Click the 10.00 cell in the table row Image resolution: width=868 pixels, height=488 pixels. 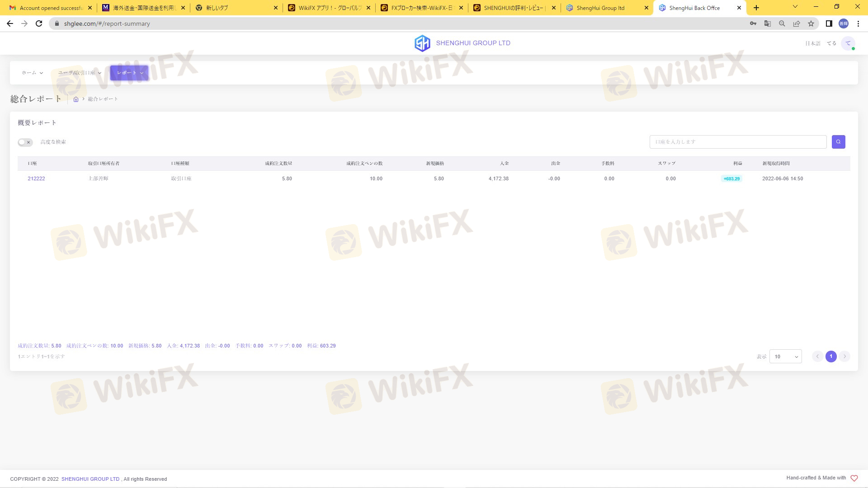pyautogui.click(x=376, y=179)
